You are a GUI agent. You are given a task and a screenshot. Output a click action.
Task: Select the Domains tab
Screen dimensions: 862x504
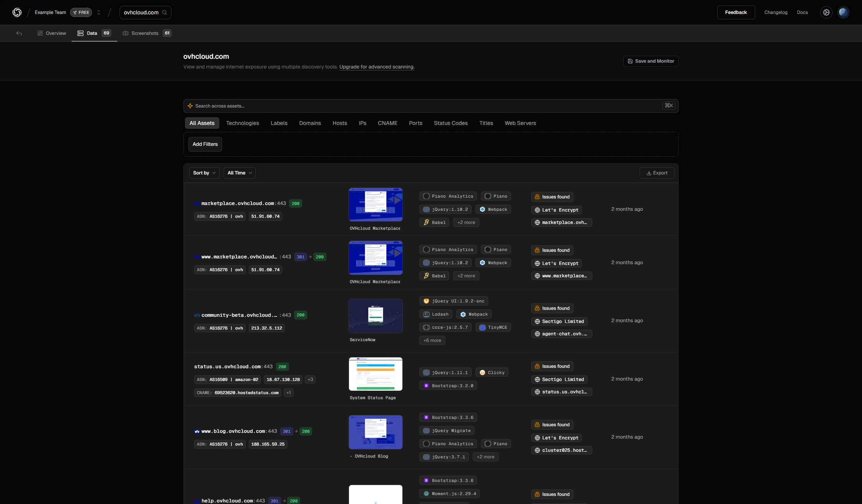point(310,123)
